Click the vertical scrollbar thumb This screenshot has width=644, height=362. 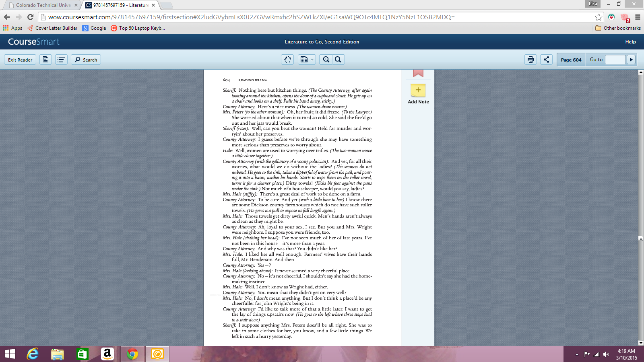click(641, 238)
